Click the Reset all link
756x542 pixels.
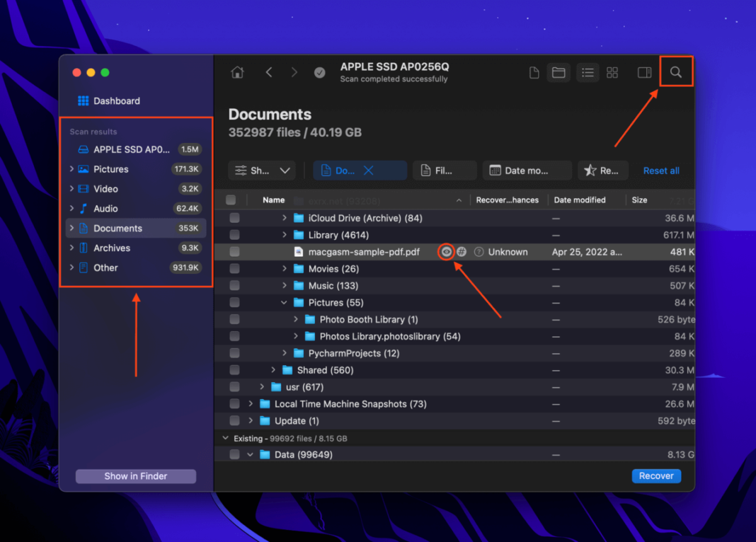point(660,170)
